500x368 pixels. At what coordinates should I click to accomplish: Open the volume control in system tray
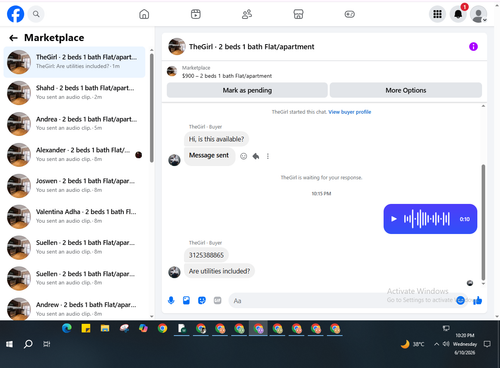click(x=446, y=344)
